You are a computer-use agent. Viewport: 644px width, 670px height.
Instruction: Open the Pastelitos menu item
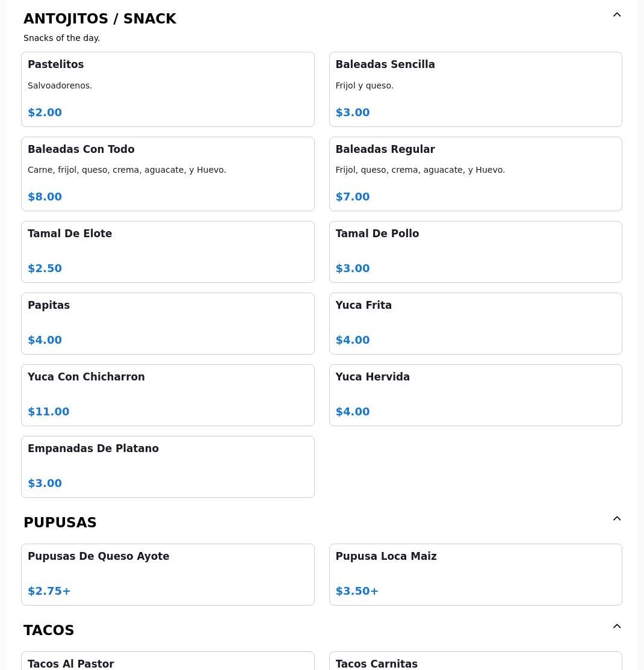pyautogui.click(x=167, y=89)
